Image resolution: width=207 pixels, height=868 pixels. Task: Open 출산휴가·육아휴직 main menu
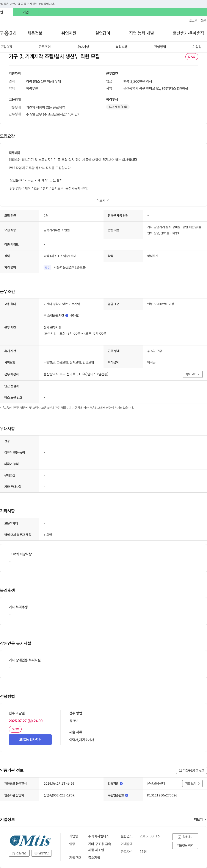point(188,33)
